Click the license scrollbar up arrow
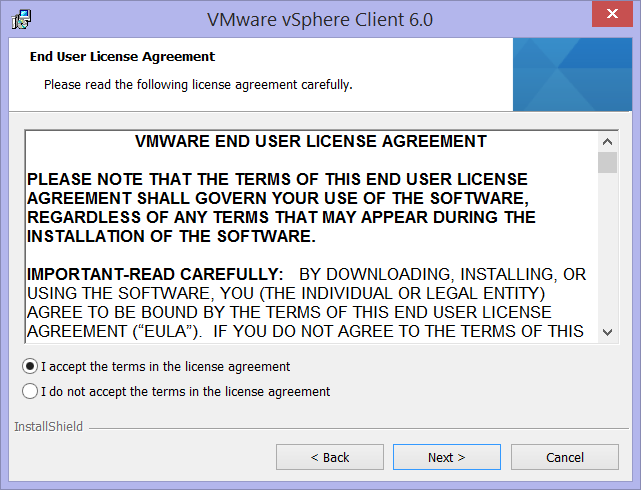The height and width of the screenshot is (490, 641). [607, 142]
